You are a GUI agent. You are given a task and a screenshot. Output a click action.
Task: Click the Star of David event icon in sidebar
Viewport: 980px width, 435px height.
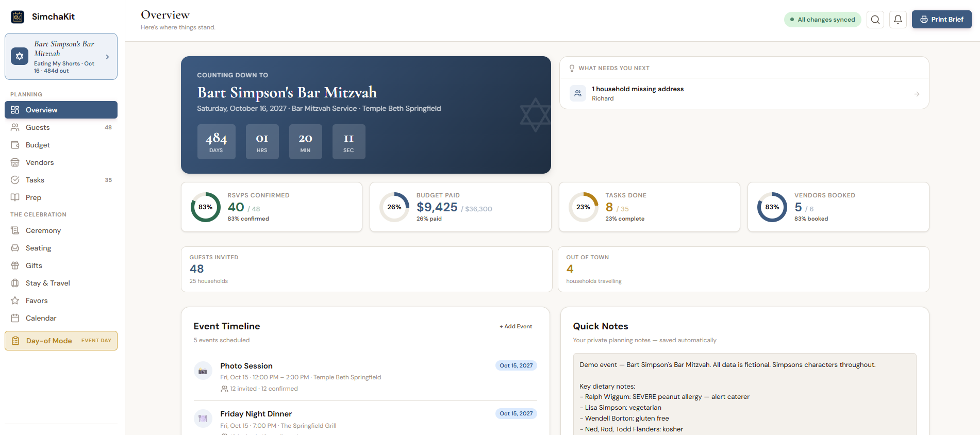pos(20,56)
